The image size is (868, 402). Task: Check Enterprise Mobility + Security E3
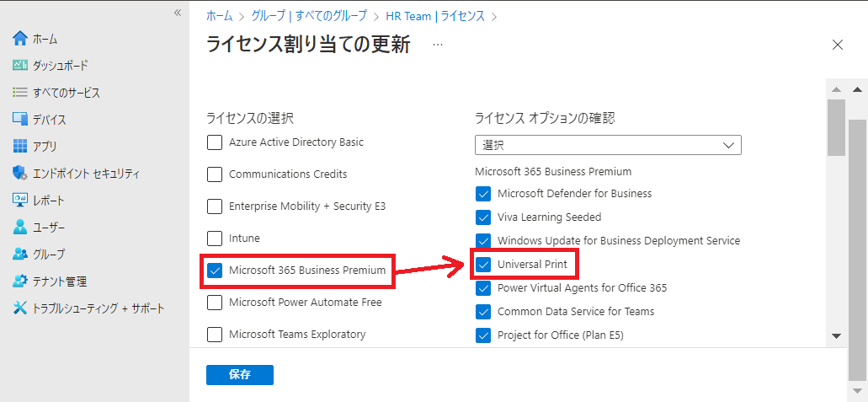(214, 206)
